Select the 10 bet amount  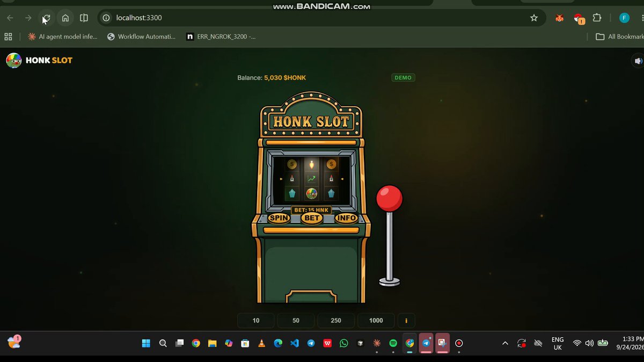256,321
